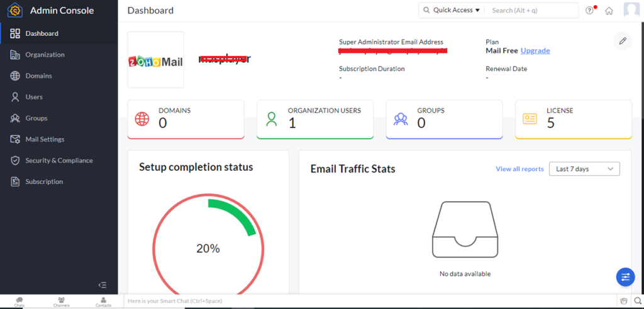Click the Admin Console logo icon

click(15, 10)
